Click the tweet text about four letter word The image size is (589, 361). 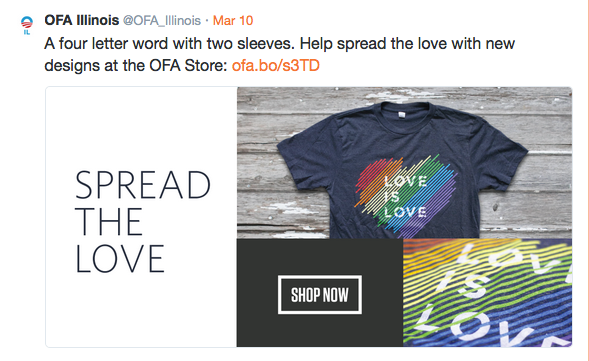279,54
